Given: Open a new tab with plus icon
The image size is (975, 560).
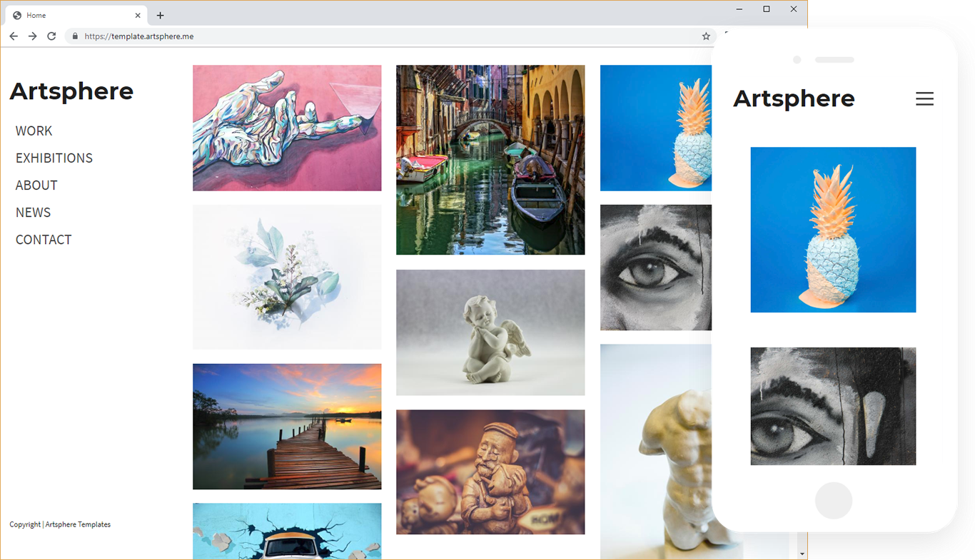Looking at the screenshot, I should (160, 16).
